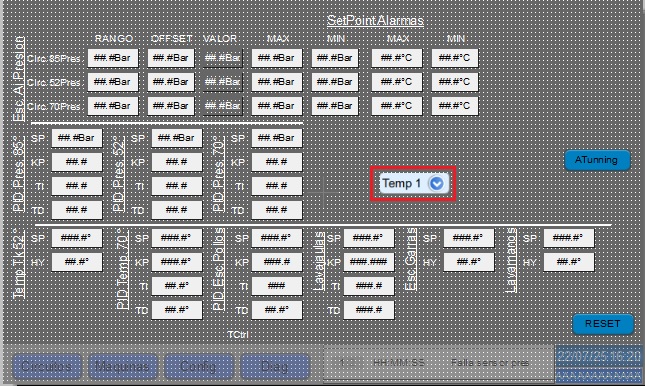The height and width of the screenshot is (386, 645).
Task: Select TI field of Lavajaulas
Action: click(369, 286)
